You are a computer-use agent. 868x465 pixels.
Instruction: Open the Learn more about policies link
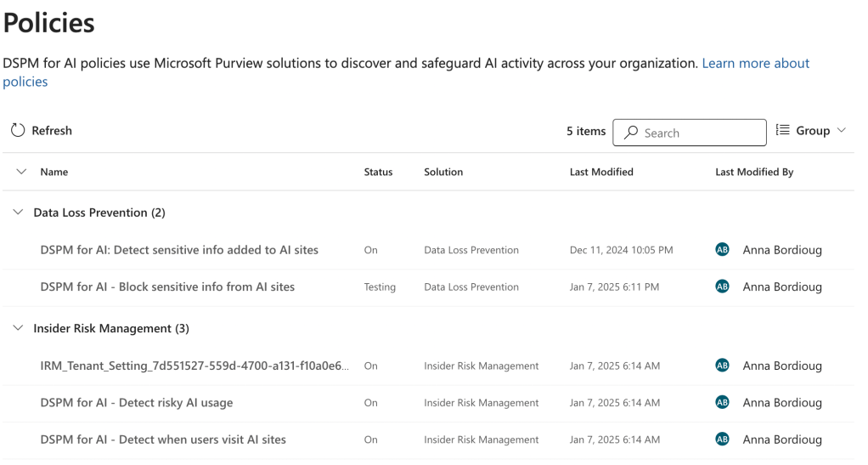(755, 64)
